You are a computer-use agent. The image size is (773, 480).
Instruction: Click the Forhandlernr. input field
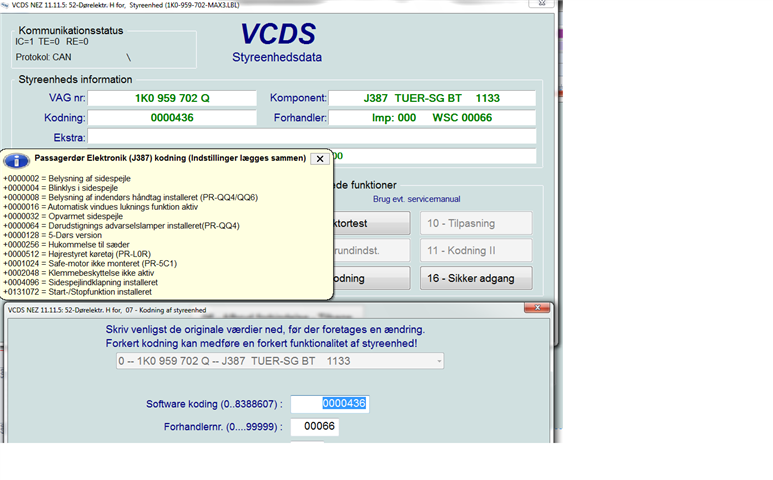[315, 427]
